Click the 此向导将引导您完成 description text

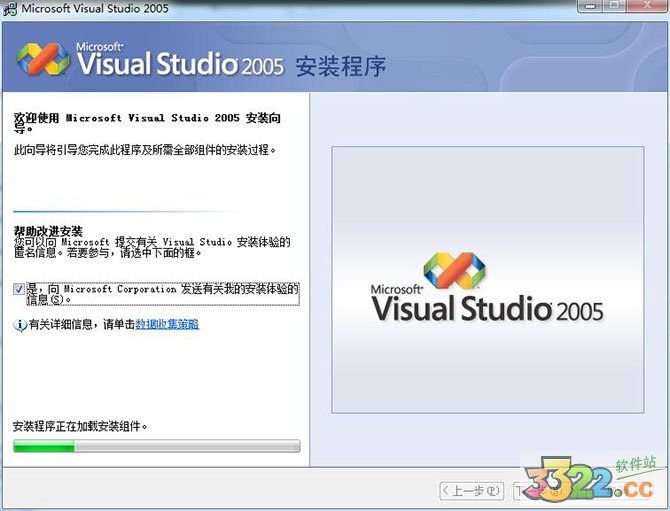(x=145, y=150)
